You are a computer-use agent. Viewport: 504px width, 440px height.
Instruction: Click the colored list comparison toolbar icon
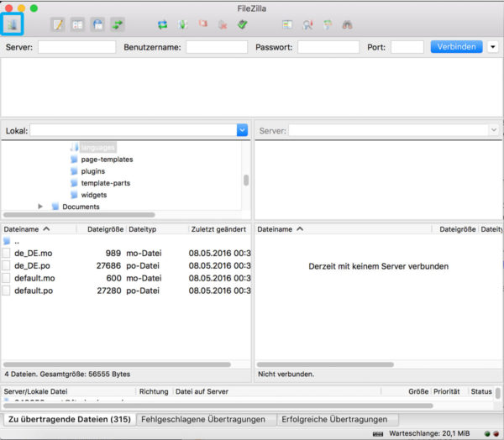(x=287, y=24)
